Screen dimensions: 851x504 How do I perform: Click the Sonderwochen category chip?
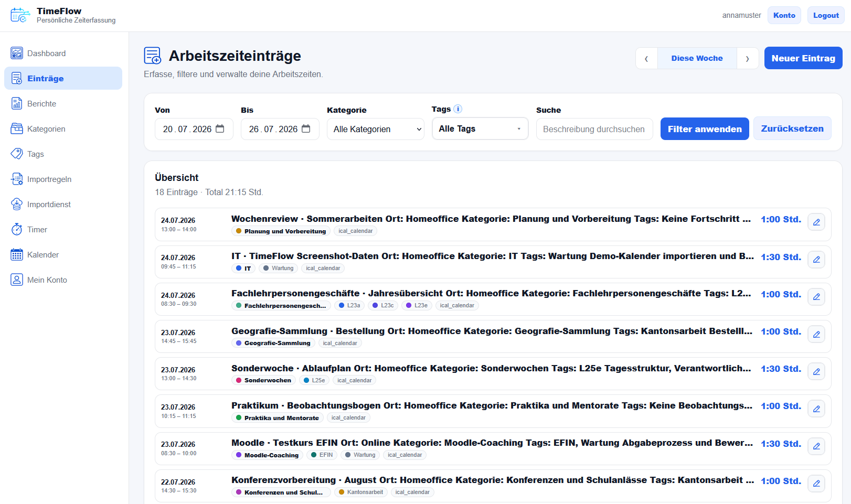pos(263,380)
